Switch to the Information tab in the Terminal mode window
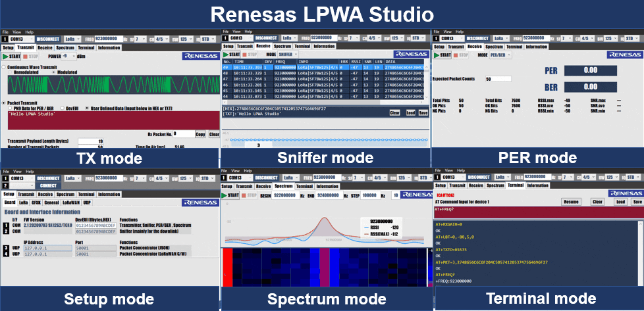 [x=537, y=185]
